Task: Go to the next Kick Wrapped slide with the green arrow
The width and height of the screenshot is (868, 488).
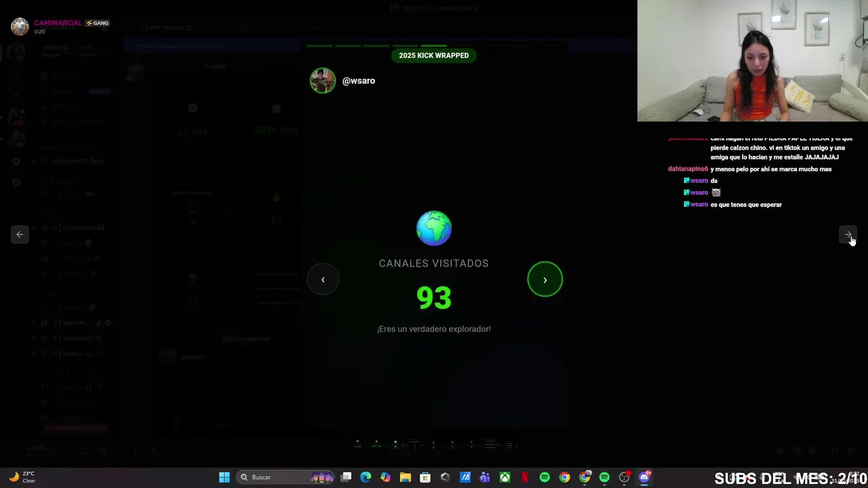Action: [x=545, y=279]
